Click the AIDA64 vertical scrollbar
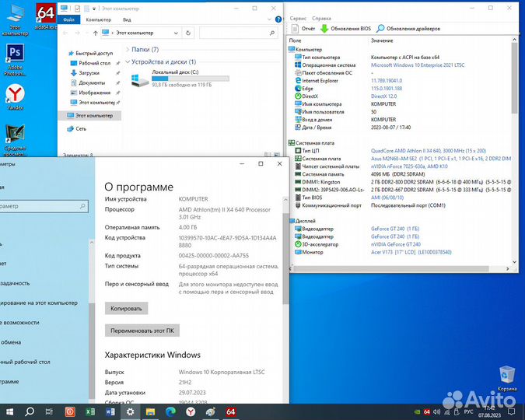The width and height of the screenshot is (525, 420). pyautogui.click(x=515, y=78)
